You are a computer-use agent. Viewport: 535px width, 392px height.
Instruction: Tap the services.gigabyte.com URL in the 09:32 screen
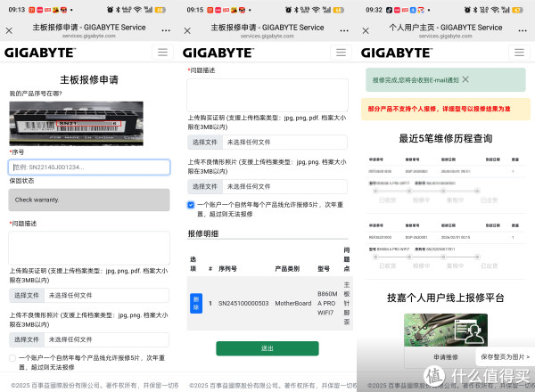pyautogui.click(x=446, y=36)
